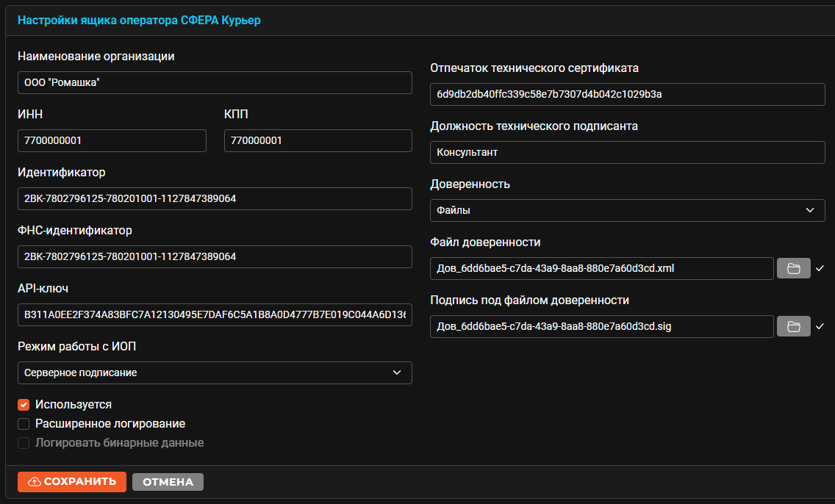Screen dimensions: 835x504
Task: Open the Режим работы с ИОП dropdown
Action: (215, 372)
